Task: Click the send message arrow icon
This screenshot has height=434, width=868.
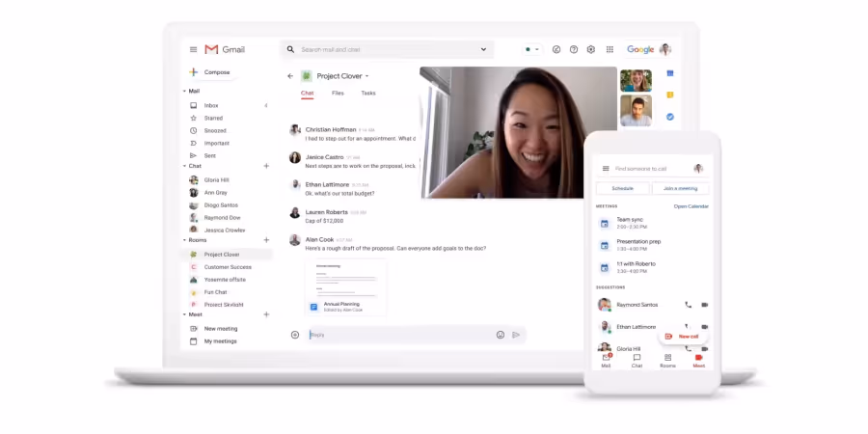Action: click(516, 335)
